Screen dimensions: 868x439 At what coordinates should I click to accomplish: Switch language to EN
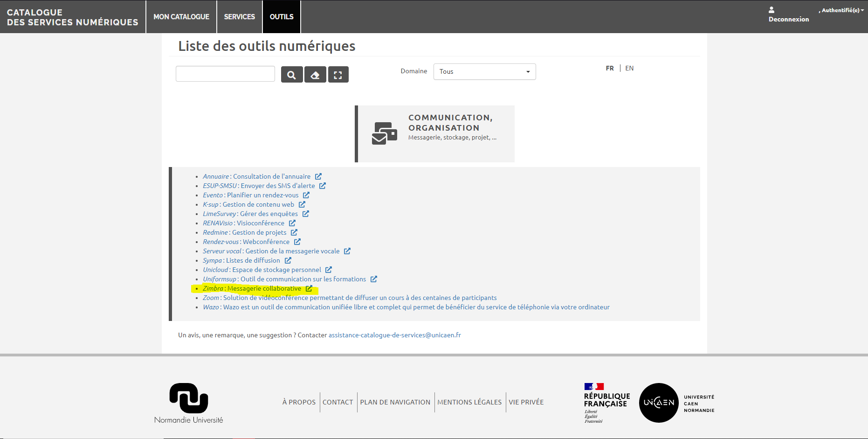(x=629, y=68)
